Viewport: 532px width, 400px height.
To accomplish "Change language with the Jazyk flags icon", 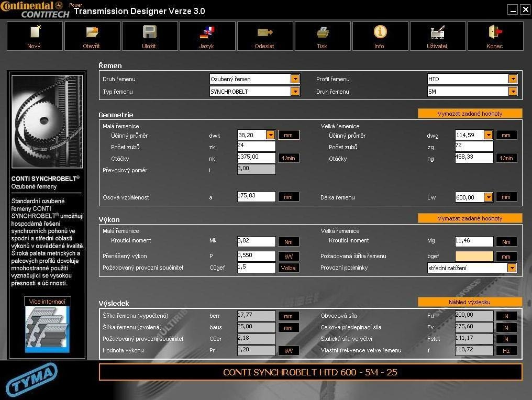I will tap(207, 36).
